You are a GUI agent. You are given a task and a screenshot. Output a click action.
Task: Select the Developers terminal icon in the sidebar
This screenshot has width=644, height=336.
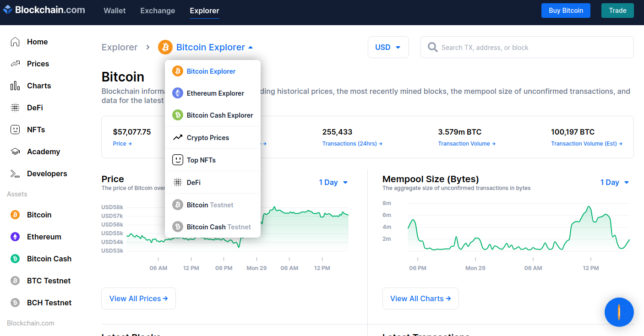coord(15,173)
